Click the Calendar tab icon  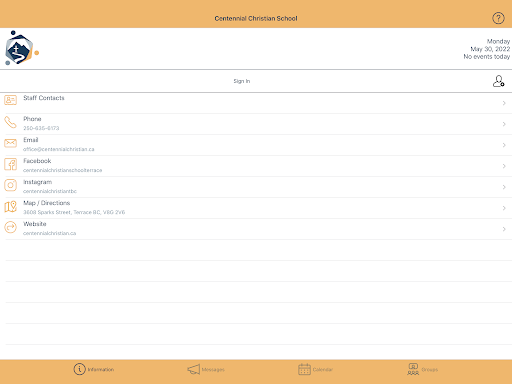pos(304,369)
